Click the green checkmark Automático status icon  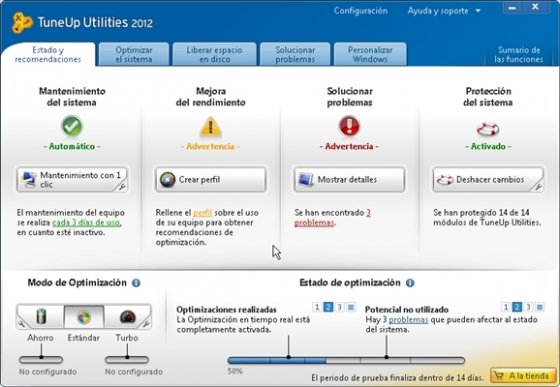pyautogui.click(x=72, y=126)
